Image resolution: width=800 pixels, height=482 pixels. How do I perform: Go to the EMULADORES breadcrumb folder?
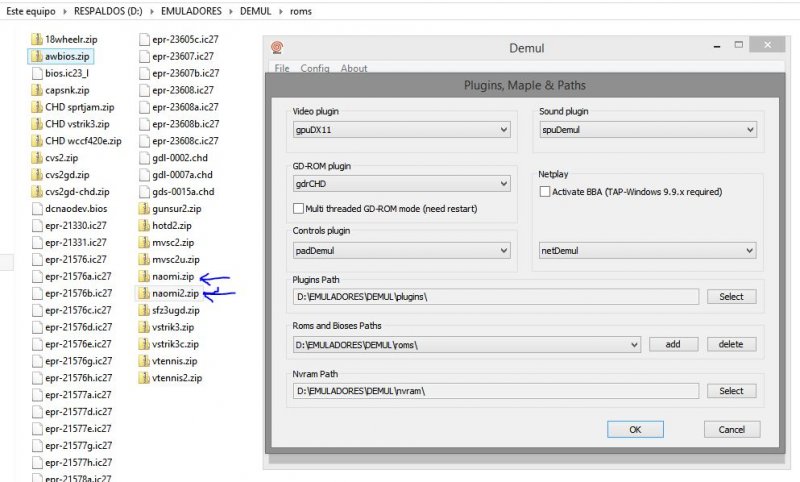(191, 11)
